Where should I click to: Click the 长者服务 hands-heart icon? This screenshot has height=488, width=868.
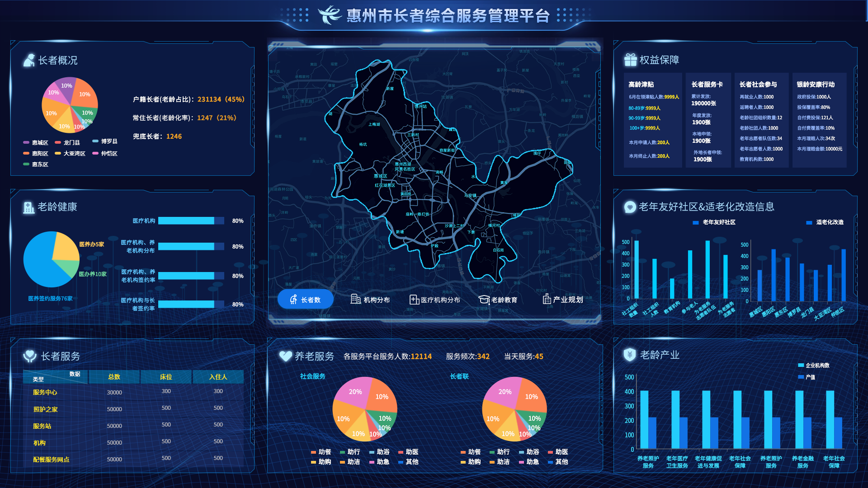(30, 356)
